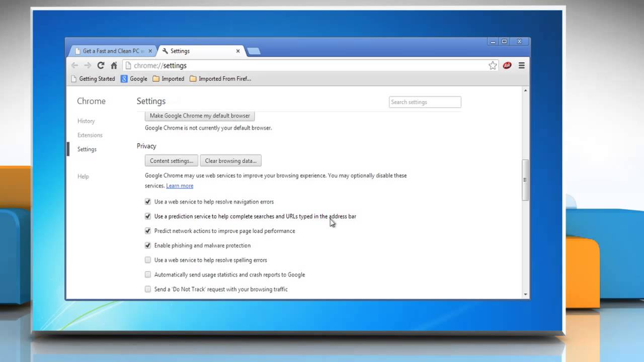Click the Privacy section heading
Screen dimensions: 644x362
tap(146, 146)
